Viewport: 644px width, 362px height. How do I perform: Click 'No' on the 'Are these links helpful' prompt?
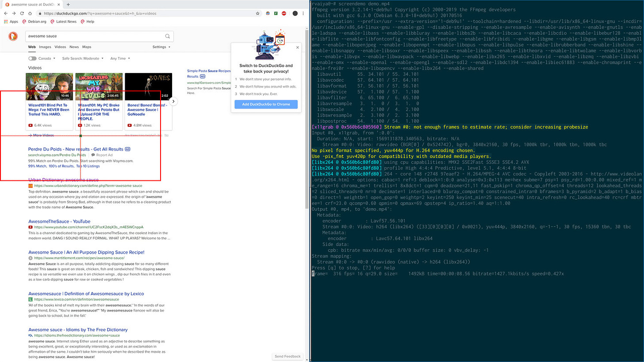[x=166, y=135]
